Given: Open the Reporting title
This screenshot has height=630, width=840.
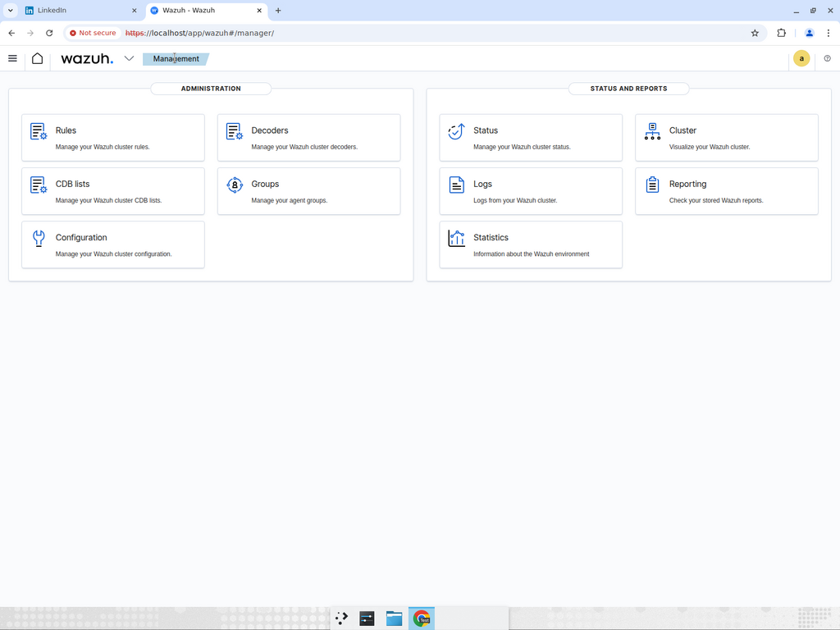Looking at the screenshot, I should (688, 185).
